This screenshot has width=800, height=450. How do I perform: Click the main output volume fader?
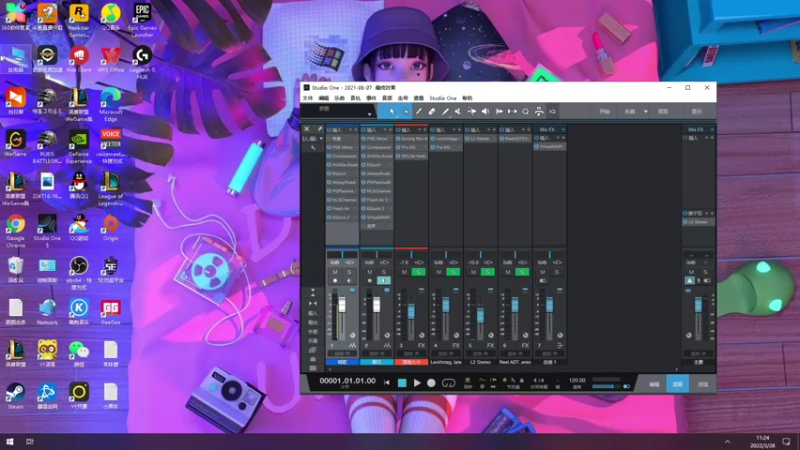698,305
